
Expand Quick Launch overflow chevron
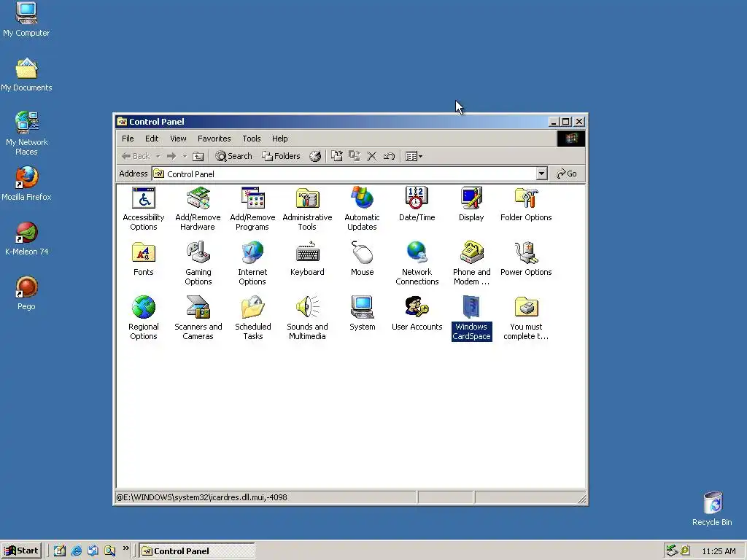[125, 548]
